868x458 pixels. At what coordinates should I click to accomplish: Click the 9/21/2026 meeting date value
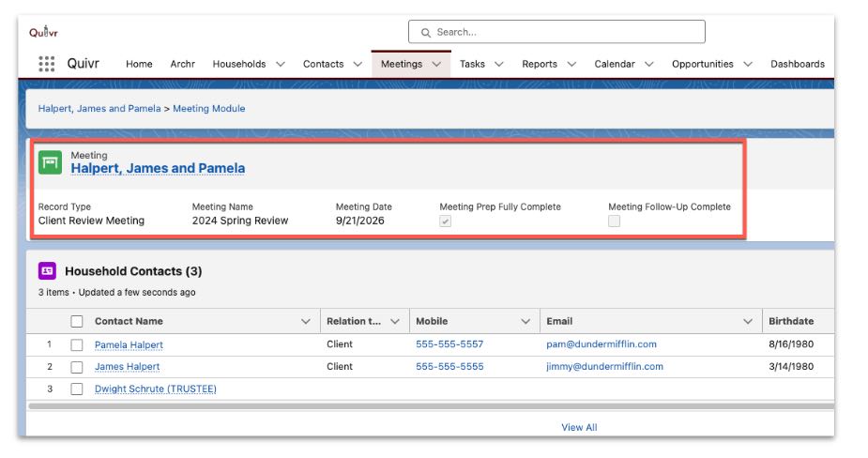pos(359,221)
